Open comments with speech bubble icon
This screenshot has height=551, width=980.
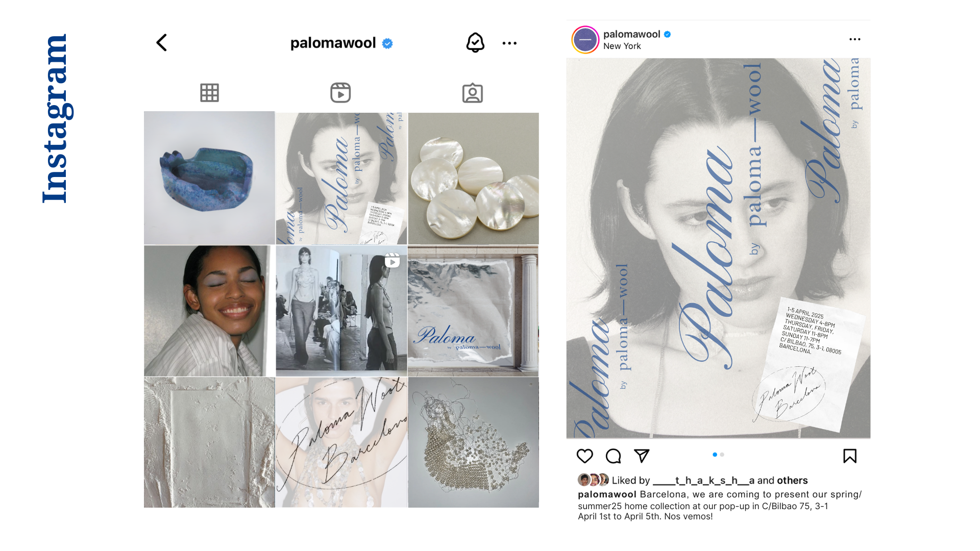coord(613,456)
